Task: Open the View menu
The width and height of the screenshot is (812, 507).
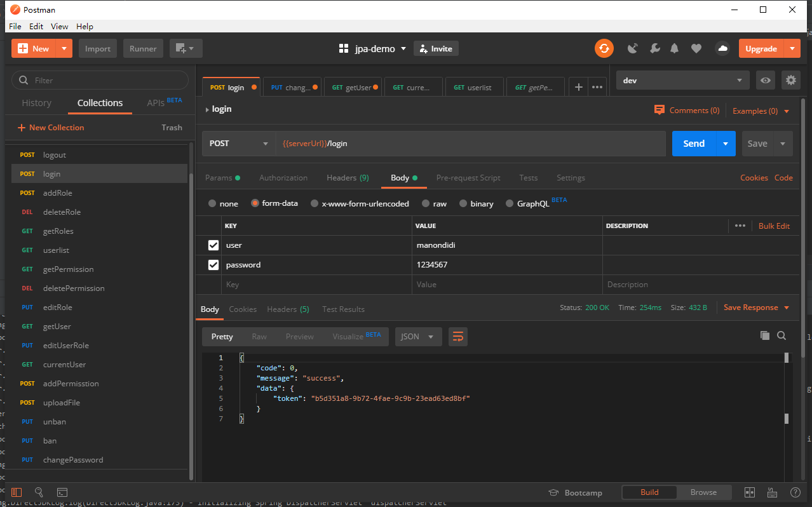Action: click(x=60, y=26)
